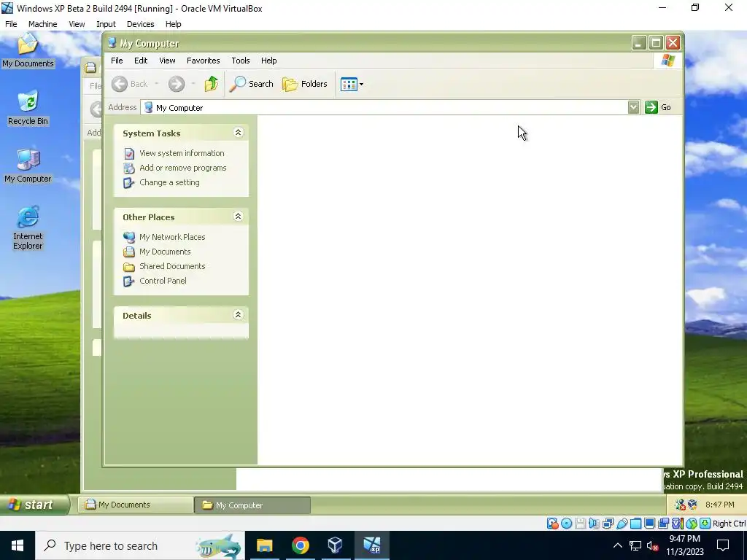
Task: Toggle the Folders pane button
Action: point(305,84)
